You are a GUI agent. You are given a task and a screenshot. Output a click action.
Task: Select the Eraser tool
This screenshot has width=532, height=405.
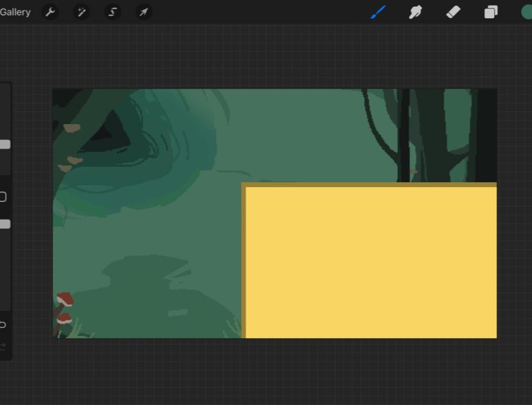[x=453, y=12]
